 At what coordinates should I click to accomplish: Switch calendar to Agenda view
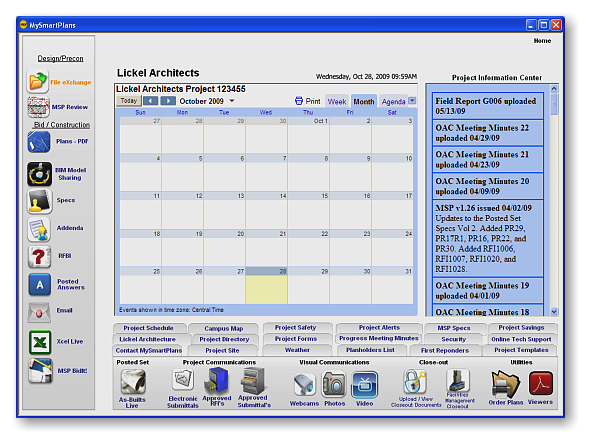click(393, 101)
